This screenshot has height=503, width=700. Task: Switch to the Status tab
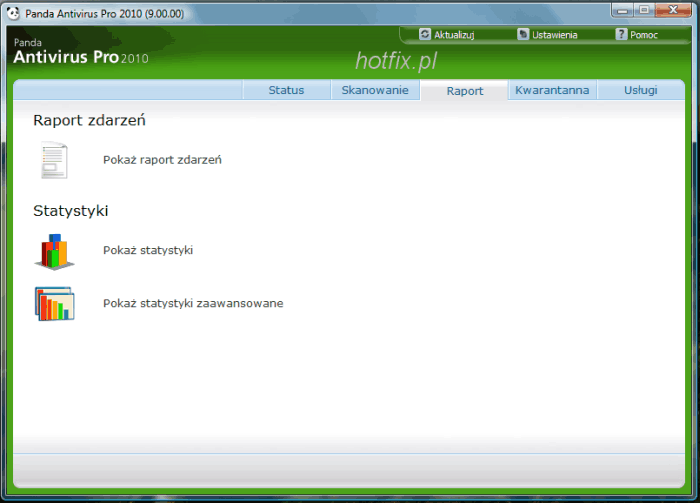[286, 90]
